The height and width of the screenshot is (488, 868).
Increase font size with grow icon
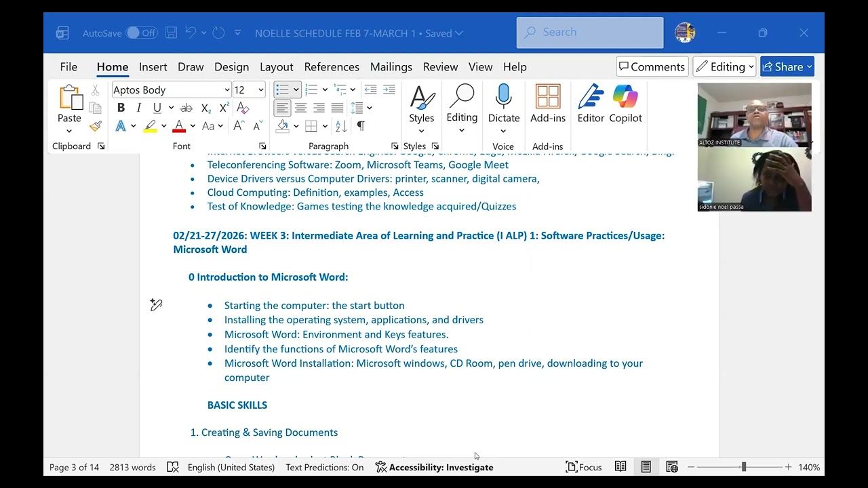tap(239, 126)
